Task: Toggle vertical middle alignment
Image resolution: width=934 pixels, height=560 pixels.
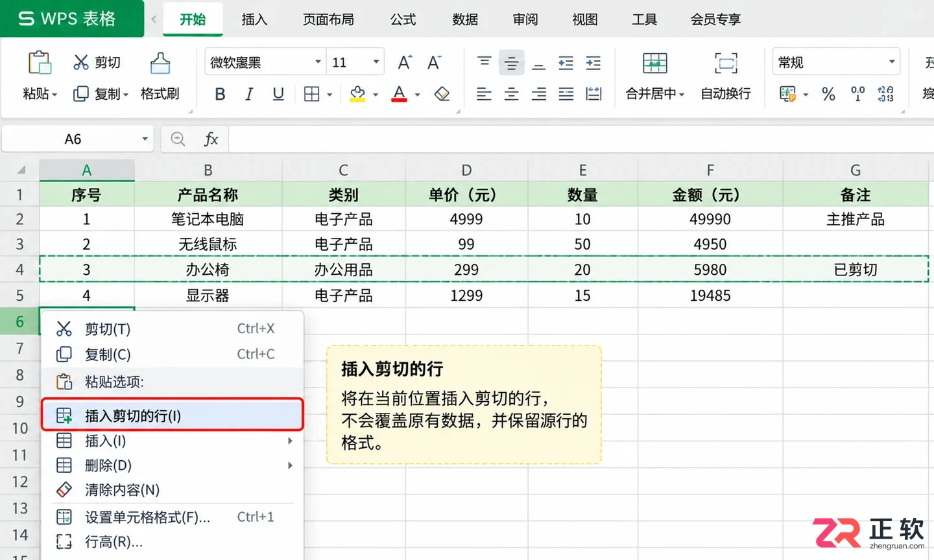Action: (x=511, y=63)
